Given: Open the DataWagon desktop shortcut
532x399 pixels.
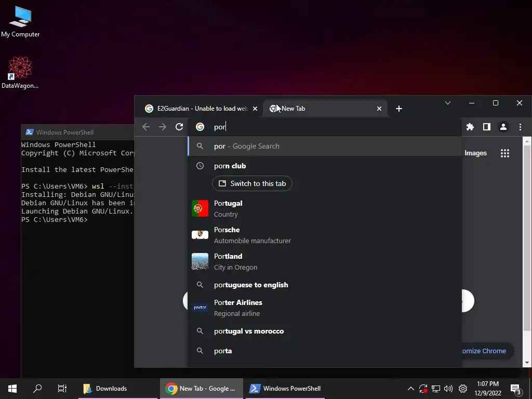Looking at the screenshot, I should (x=20, y=73).
